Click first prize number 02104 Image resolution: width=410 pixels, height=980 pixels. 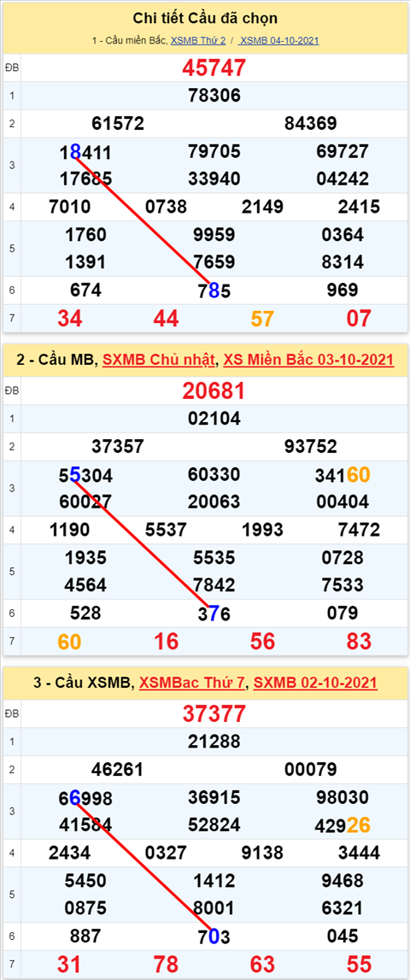(x=214, y=419)
